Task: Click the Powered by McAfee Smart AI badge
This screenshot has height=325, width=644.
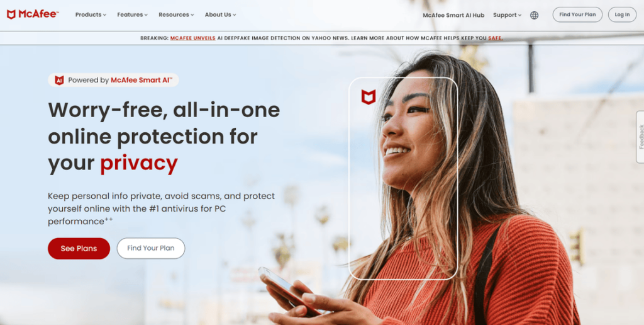Action: (113, 80)
